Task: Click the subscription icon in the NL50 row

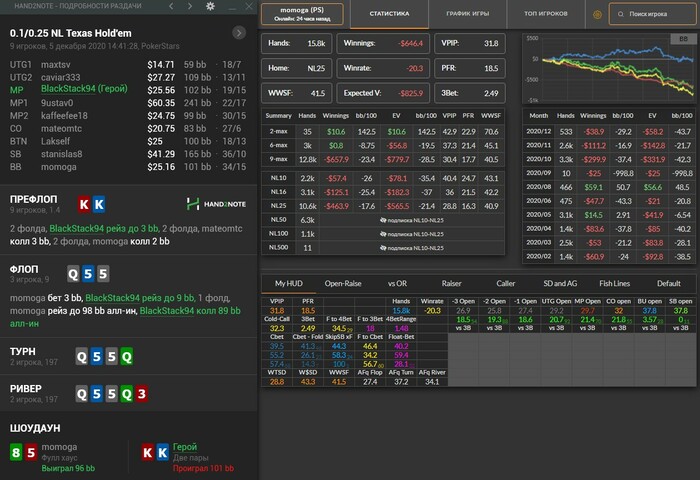Action: (383, 220)
